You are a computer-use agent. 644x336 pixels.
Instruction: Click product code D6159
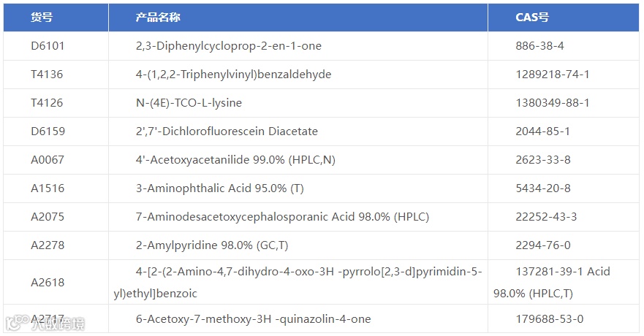point(48,131)
